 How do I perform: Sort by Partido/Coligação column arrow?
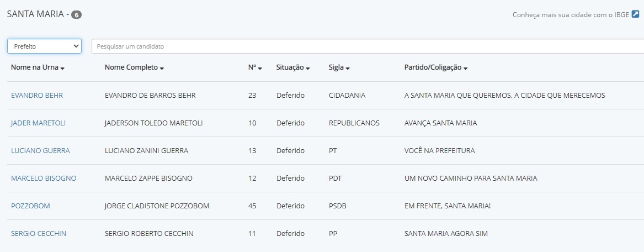[465, 69]
